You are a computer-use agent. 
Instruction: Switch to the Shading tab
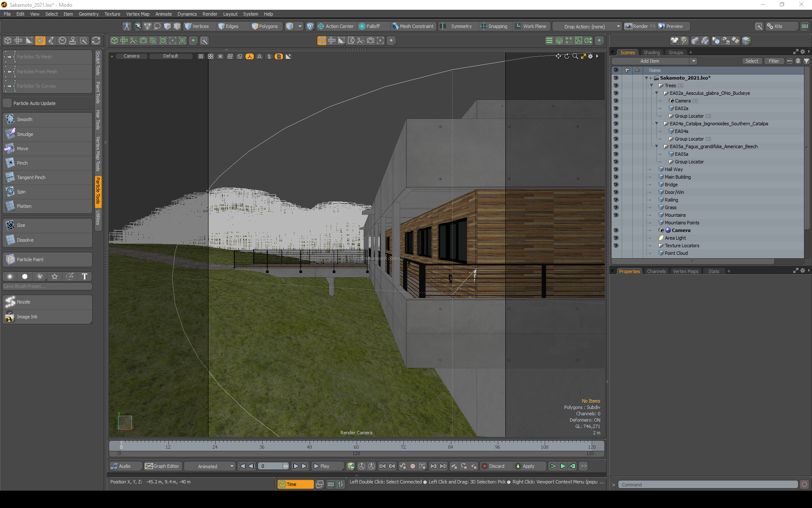click(651, 52)
